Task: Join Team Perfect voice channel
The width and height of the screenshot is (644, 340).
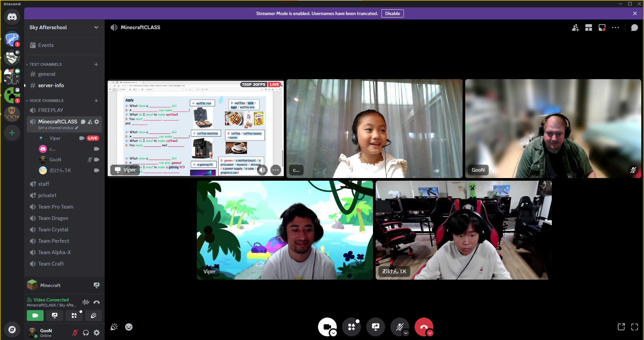Action: point(64,241)
